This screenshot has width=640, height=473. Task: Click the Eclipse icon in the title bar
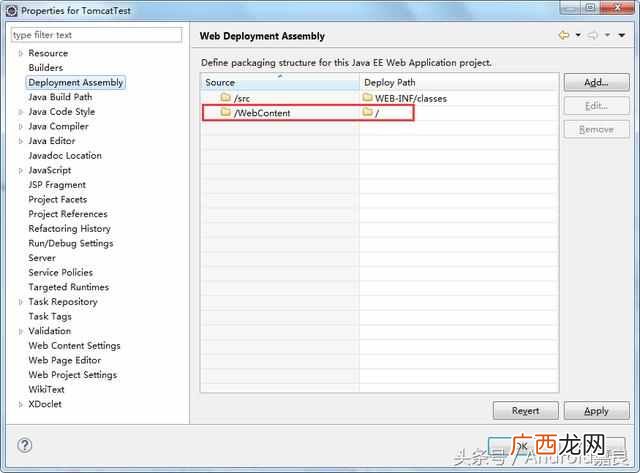[12, 11]
